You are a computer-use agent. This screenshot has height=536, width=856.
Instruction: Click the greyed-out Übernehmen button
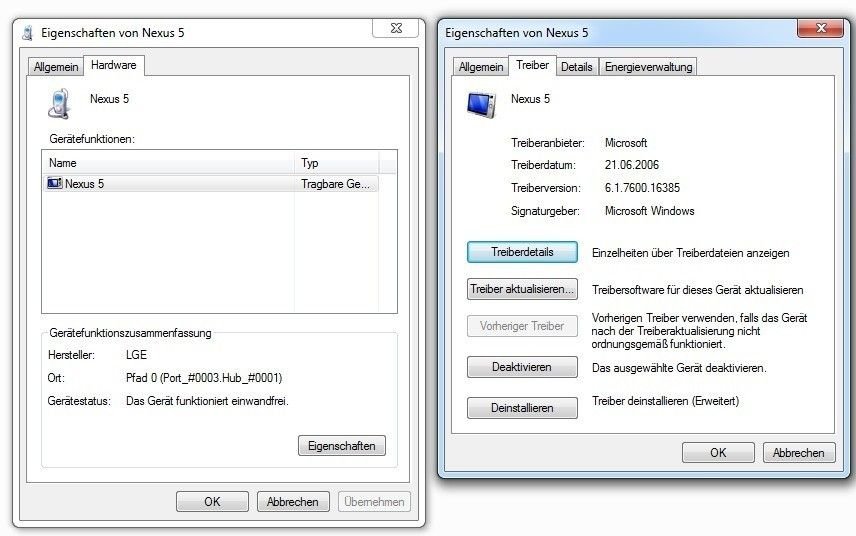[x=374, y=502]
